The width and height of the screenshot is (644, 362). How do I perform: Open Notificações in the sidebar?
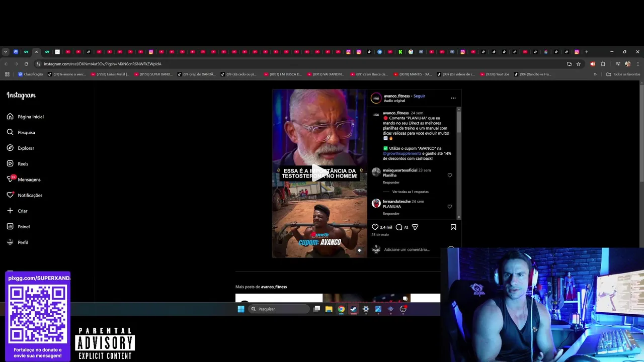pos(25,195)
